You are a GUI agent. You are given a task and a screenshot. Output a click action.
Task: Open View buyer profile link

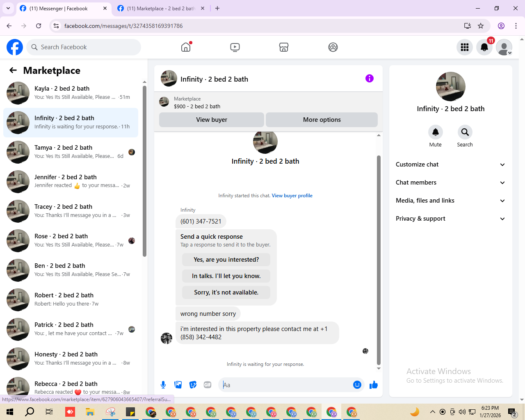pos(292,196)
